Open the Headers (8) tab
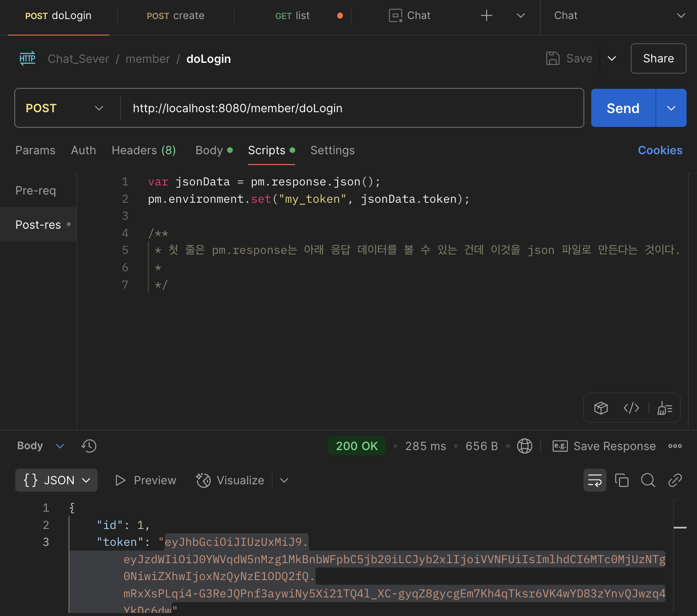 pos(144,150)
